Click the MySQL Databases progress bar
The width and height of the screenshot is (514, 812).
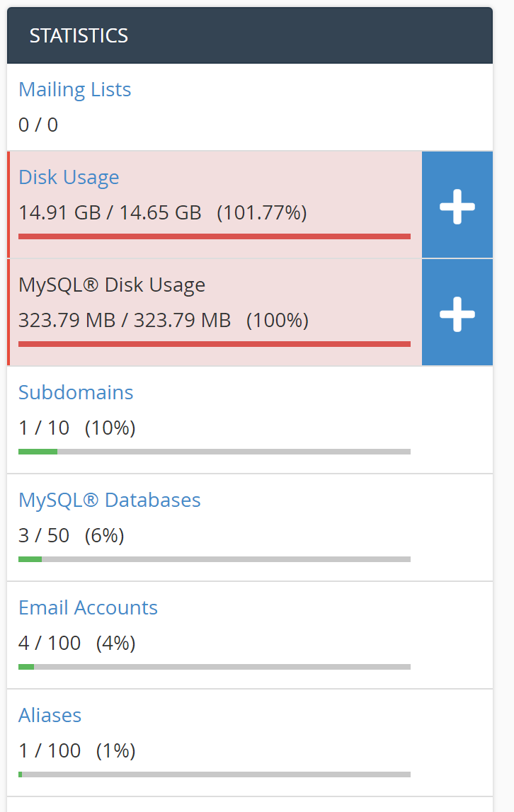coord(214,559)
